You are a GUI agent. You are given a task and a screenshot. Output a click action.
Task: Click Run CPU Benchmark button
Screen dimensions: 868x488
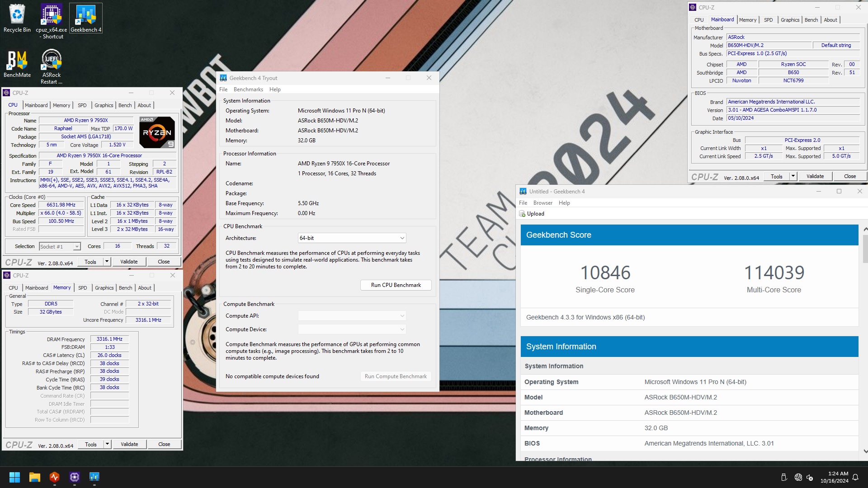click(396, 285)
